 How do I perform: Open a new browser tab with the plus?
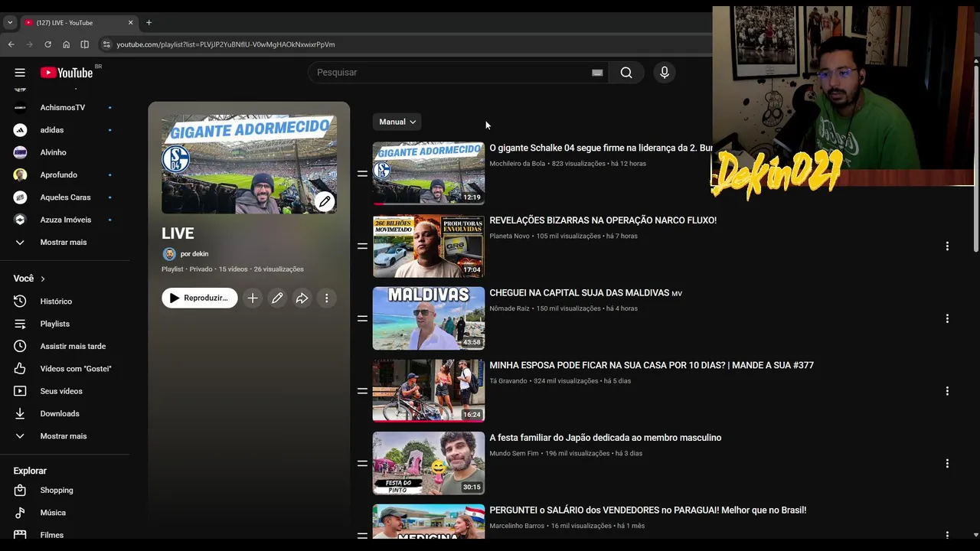tap(149, 22)
